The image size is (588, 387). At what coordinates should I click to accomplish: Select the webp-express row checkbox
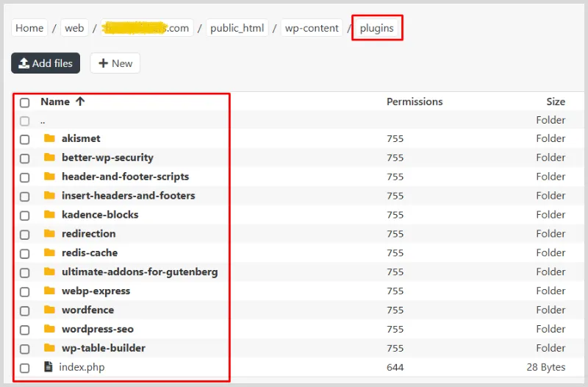click(25, 291)
